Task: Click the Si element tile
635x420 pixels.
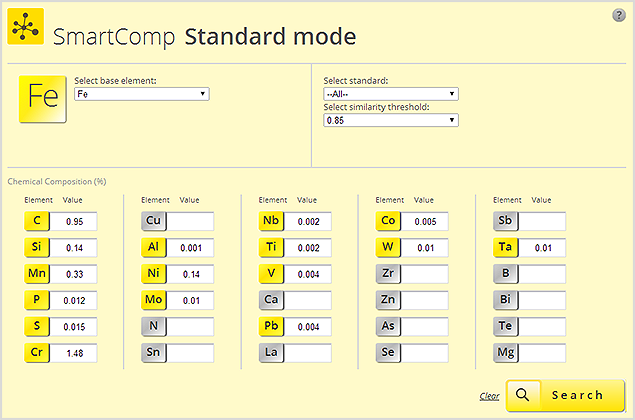Action: tap(37, 247)
